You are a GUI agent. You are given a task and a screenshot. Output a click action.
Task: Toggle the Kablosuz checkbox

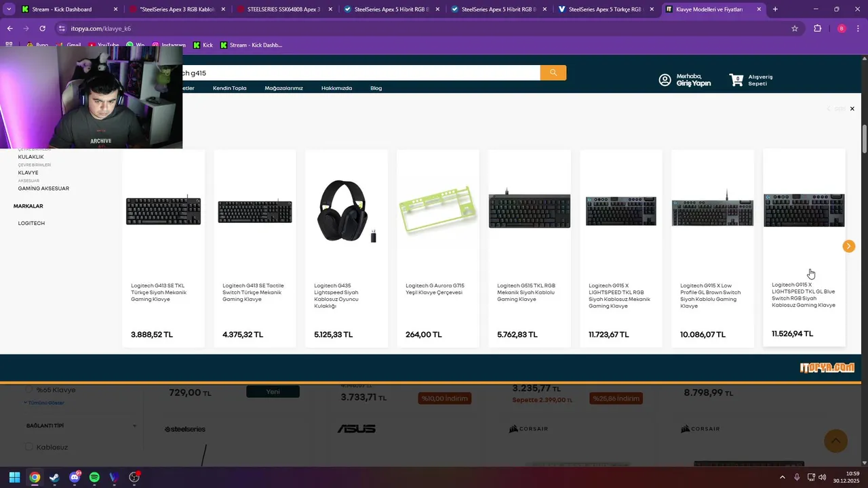point(28,447)
